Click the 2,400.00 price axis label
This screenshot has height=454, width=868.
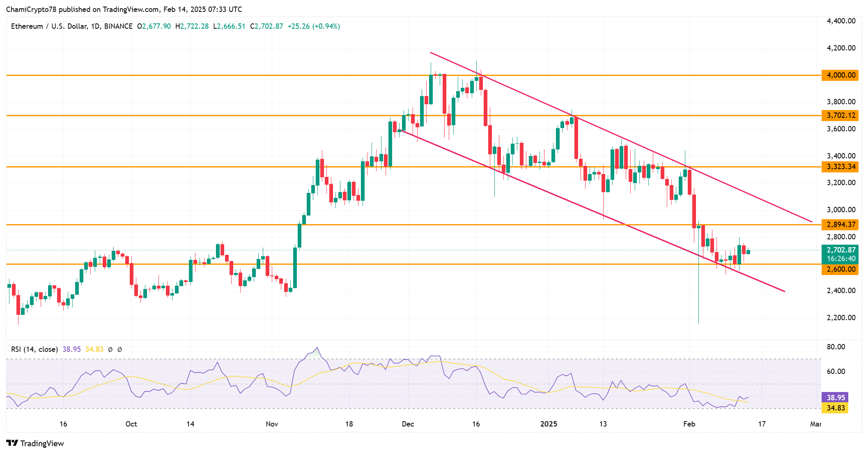(x=841, y=291)
